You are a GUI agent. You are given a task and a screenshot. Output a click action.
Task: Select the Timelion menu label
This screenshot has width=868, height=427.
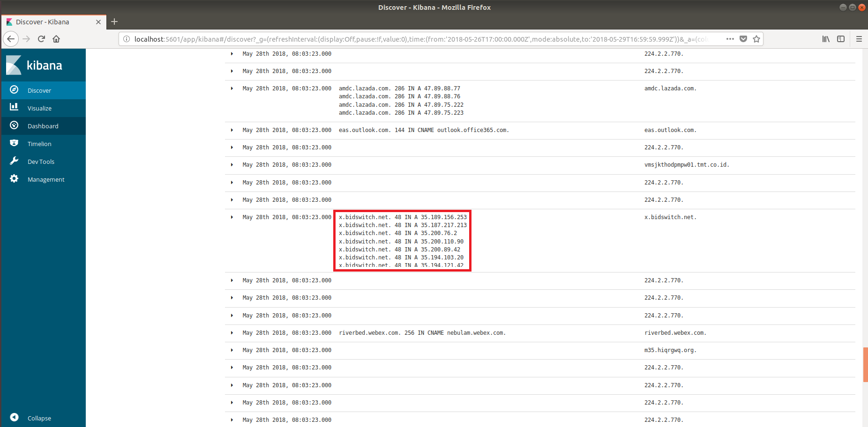(39, 144)
